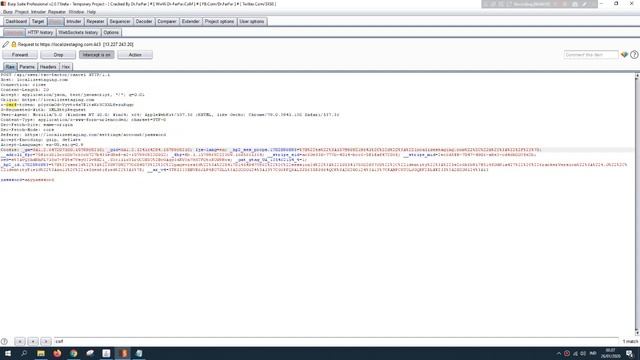Open the Repeater menu in menu bar
The height and width of the screenshot is (360, 640).
[57, 12]
